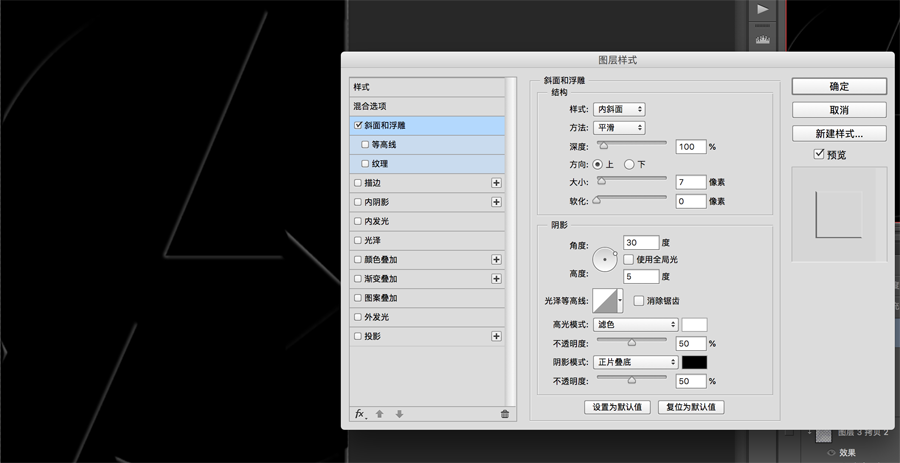900x463 pixels.
Task: Click plus icon next to 内阴影
Action: [x=495, y=202]
